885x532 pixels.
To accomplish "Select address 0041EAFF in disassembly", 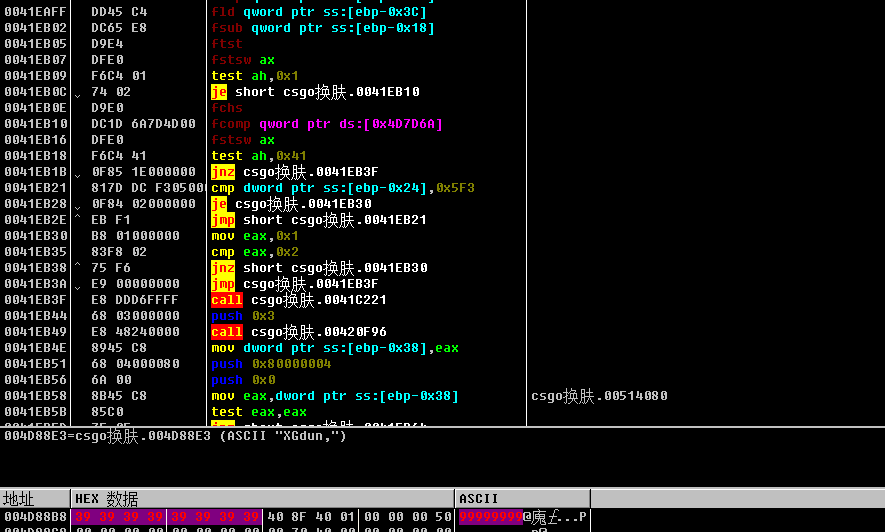I will [x=35, y=12].
